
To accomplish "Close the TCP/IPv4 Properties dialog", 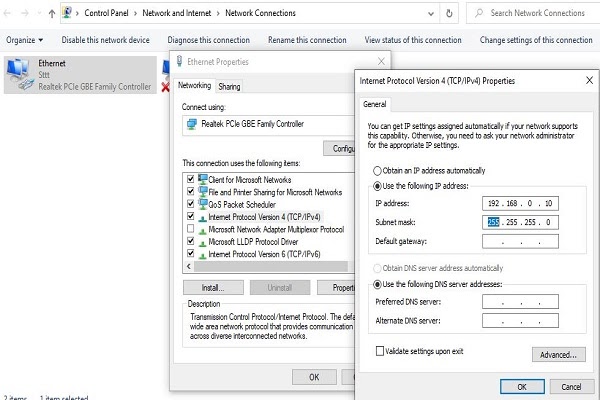I will coord(589,80).
